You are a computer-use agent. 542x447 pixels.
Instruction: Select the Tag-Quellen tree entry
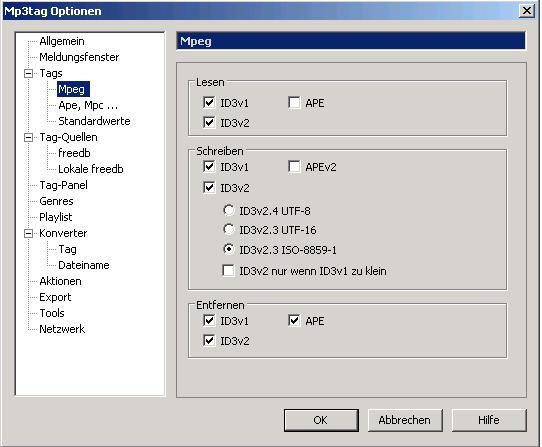click(68, 137)
